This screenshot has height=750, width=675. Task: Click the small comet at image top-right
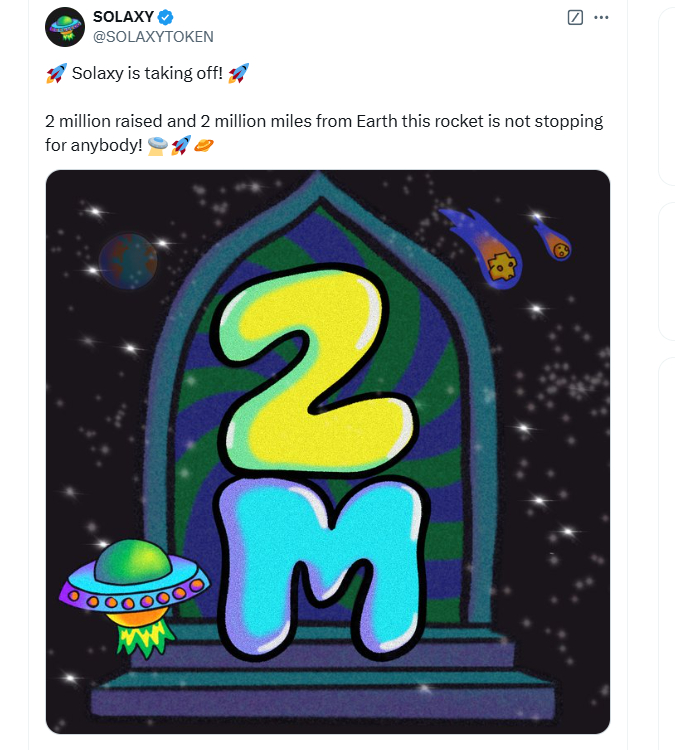(x=554, y=239)
